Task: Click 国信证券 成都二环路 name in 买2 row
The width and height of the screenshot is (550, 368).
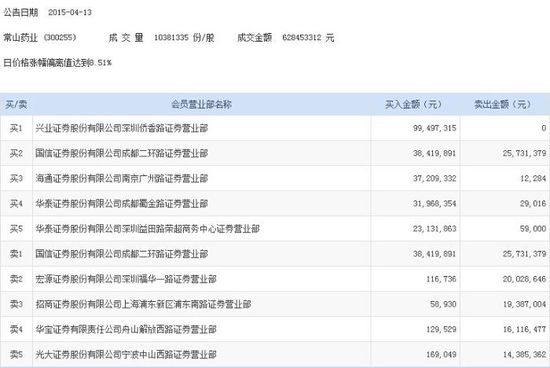Action: [122, 153]
